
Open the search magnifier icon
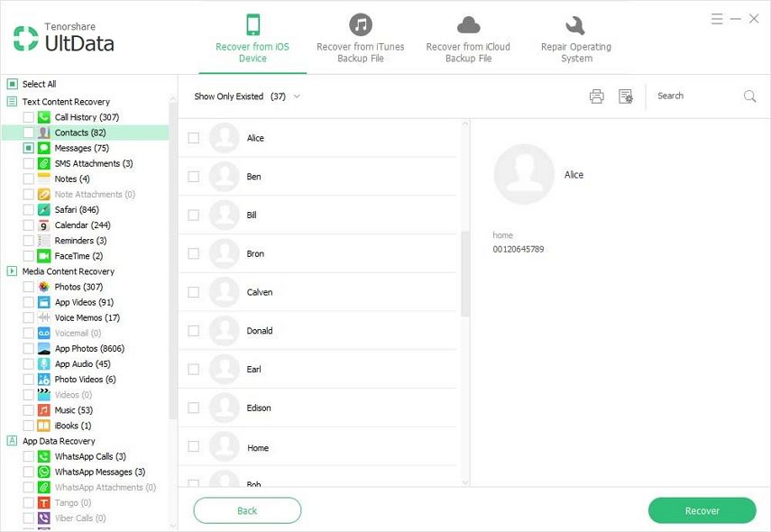[x=749, y=96]
